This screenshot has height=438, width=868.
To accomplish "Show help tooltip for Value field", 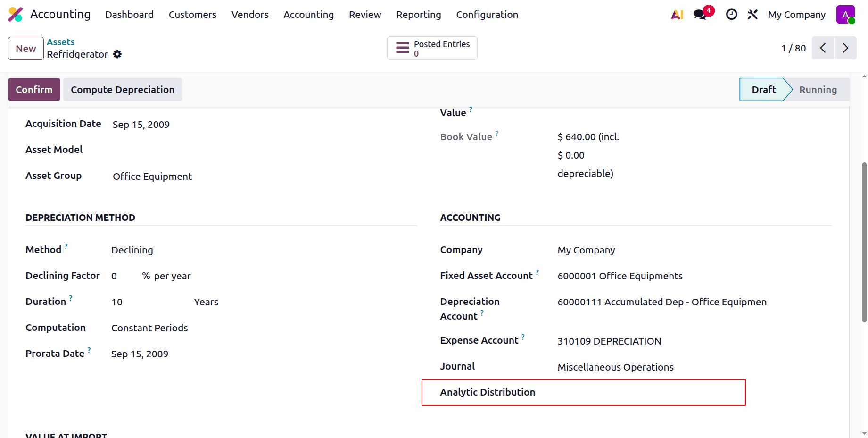I will [x=471, y=109].
